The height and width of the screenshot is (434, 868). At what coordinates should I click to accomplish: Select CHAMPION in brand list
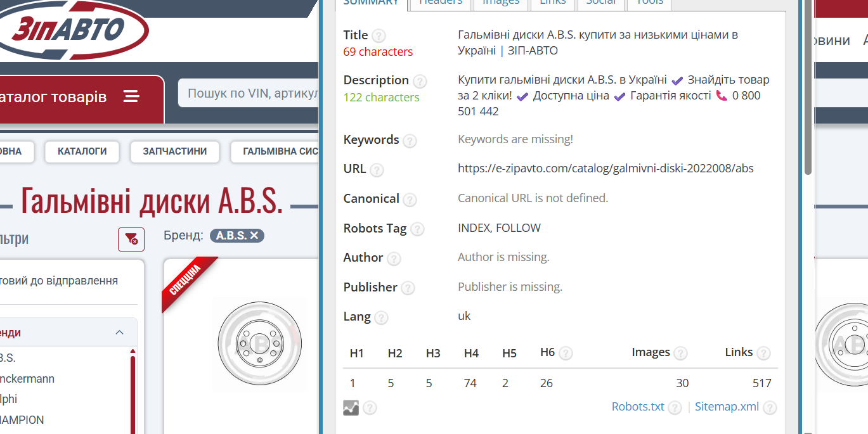[x=22, y=420]
